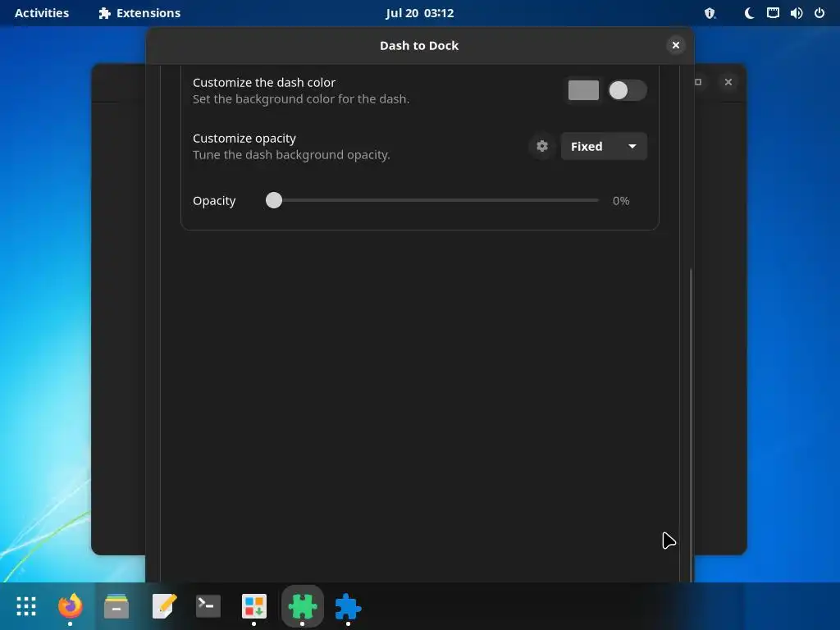Image resolution: width=840 pixels, height=630 pixels.
Task: Show the applications grid in dock
Action: click(x=26, y=606)
